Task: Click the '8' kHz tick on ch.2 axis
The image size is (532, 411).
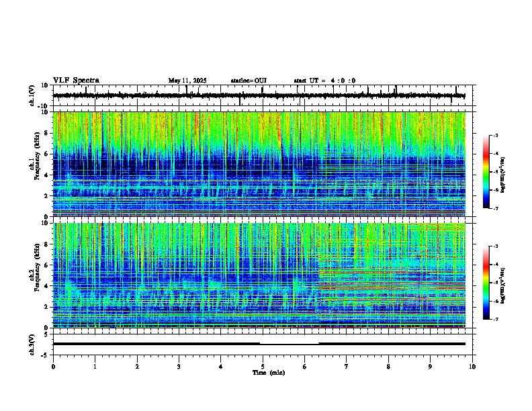Action: tap(47, 244)
